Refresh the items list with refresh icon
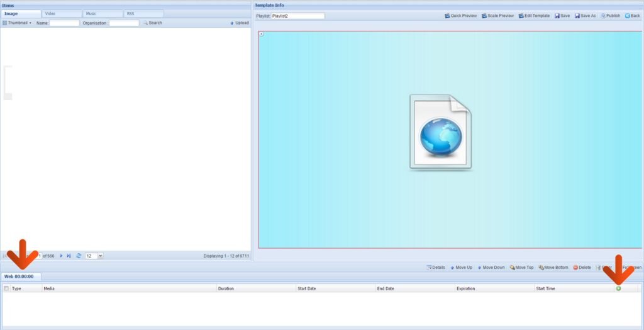The height and width of the screenshot is (330, 644). (x=79, y=256)
